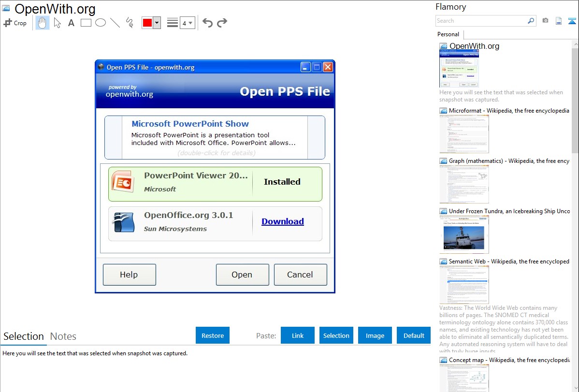
Task: Click the line thickness icon
Action: (x=172, y=23)
